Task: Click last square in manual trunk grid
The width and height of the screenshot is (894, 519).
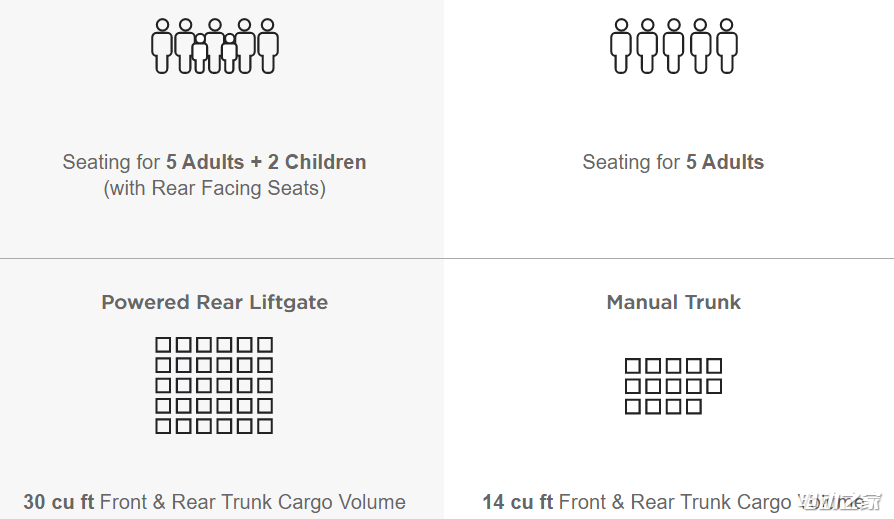Action: point(694,407)
